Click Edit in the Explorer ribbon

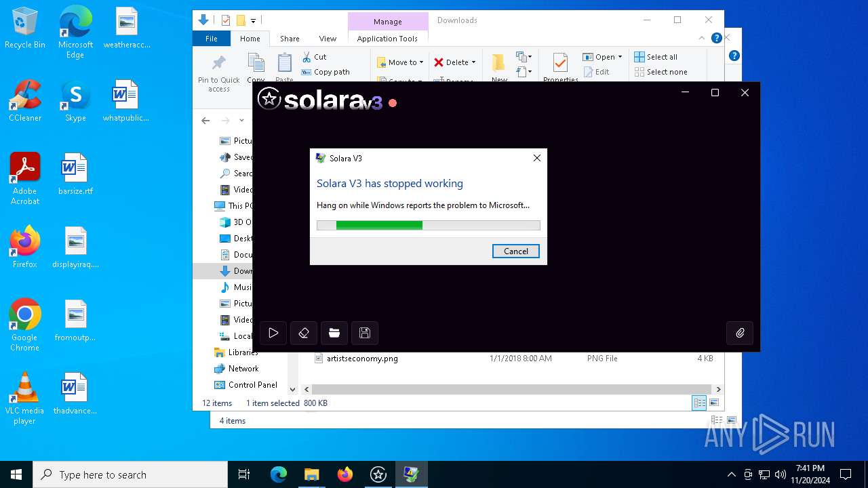tap(595, 72)
